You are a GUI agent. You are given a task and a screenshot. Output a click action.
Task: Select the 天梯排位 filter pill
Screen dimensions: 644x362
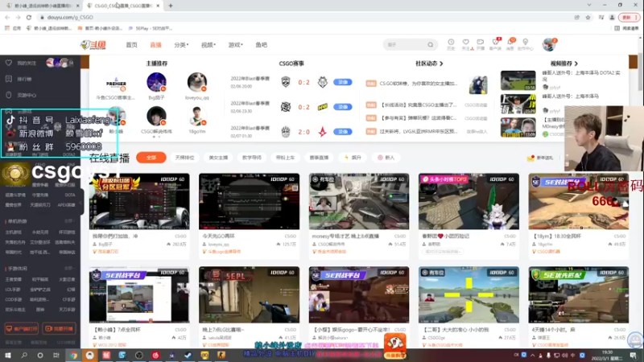tap(184, 158)
